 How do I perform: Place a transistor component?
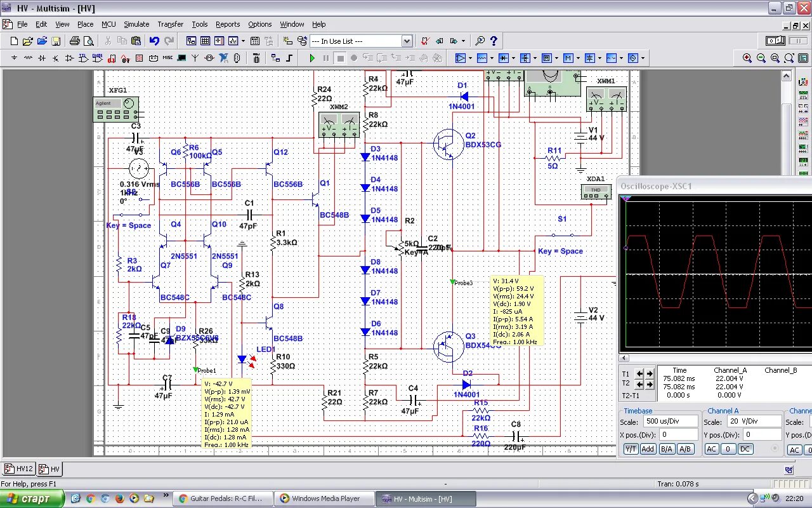(56, 58)
